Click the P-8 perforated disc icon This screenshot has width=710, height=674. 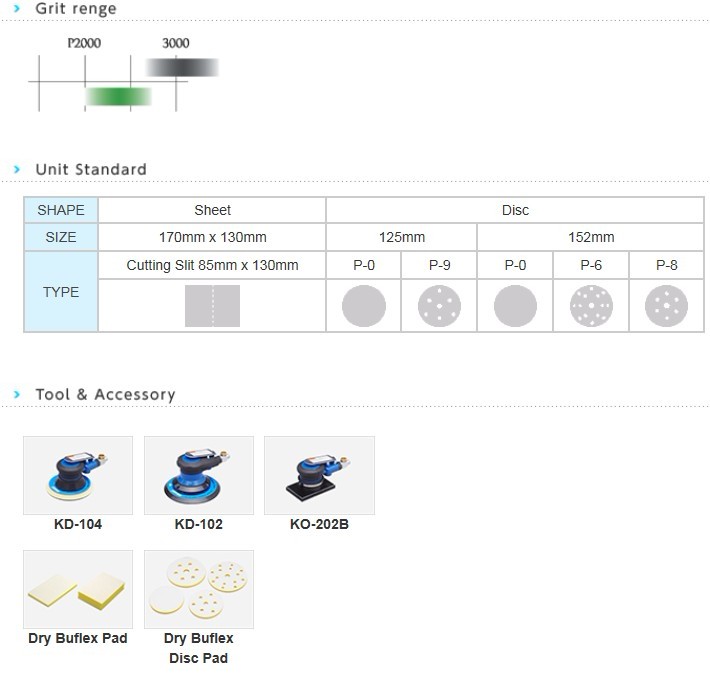[x=667, y=306]
